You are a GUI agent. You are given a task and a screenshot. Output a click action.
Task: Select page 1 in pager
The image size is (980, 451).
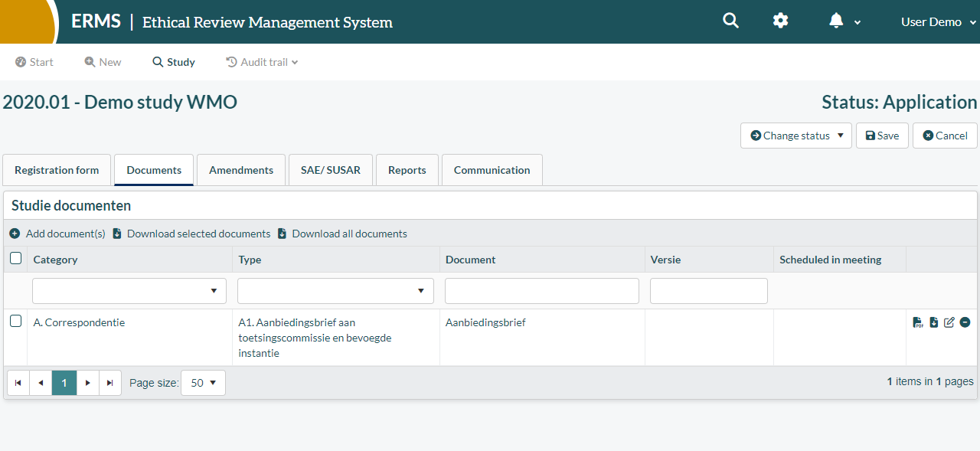[x=64, y=383]
